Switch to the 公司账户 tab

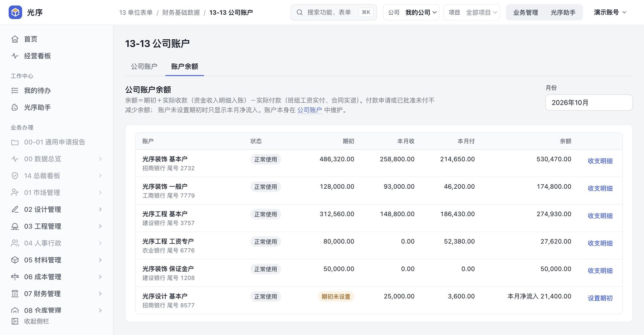pos(144,67)
